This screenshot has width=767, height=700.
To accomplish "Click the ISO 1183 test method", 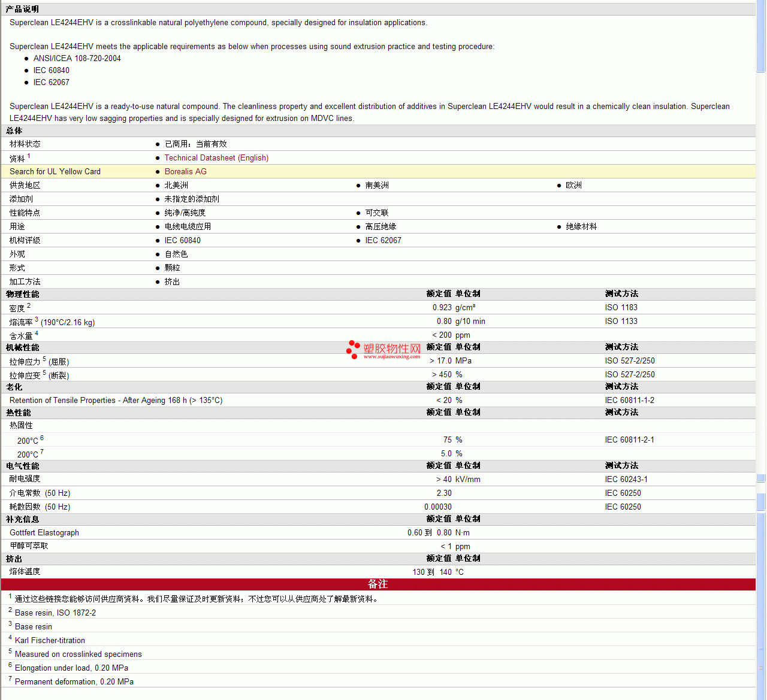I will click(x=621, y=308).
